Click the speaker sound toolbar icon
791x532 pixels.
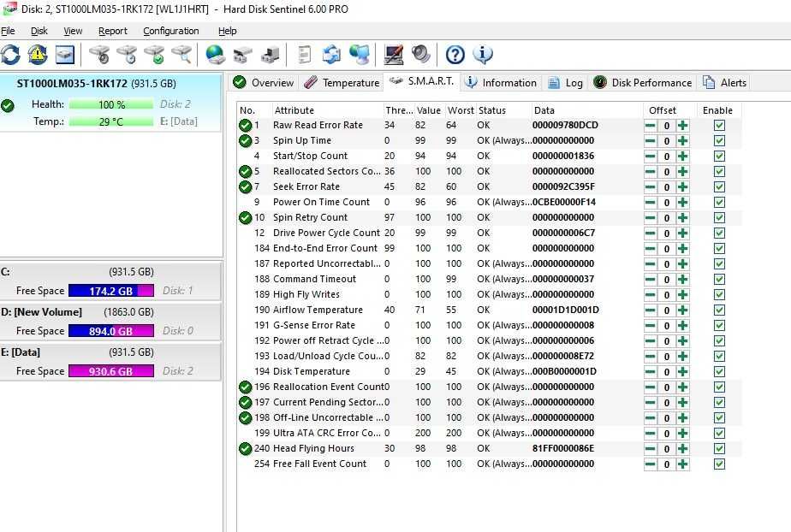[420, 55]
